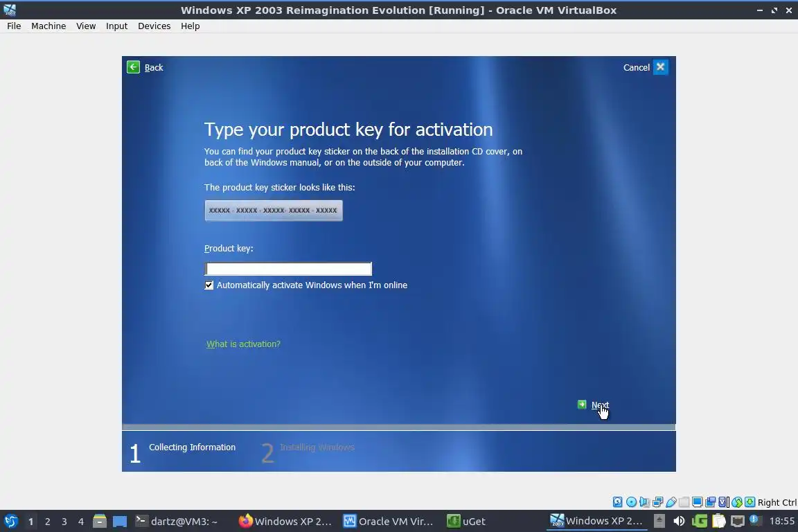Click the removable media eject tray icon
Screen dimensions: 798x532
pyautogui.click(x=659, y=521)
